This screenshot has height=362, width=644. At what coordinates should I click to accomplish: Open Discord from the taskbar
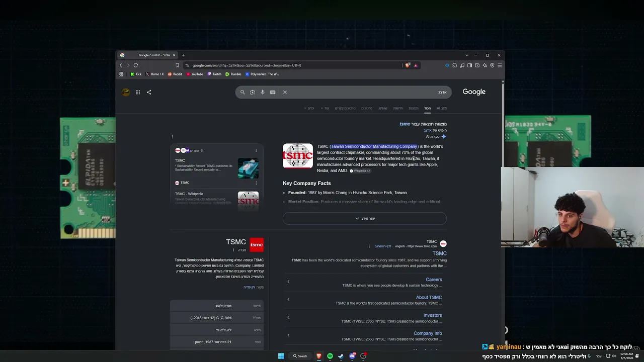pos(353,356)
